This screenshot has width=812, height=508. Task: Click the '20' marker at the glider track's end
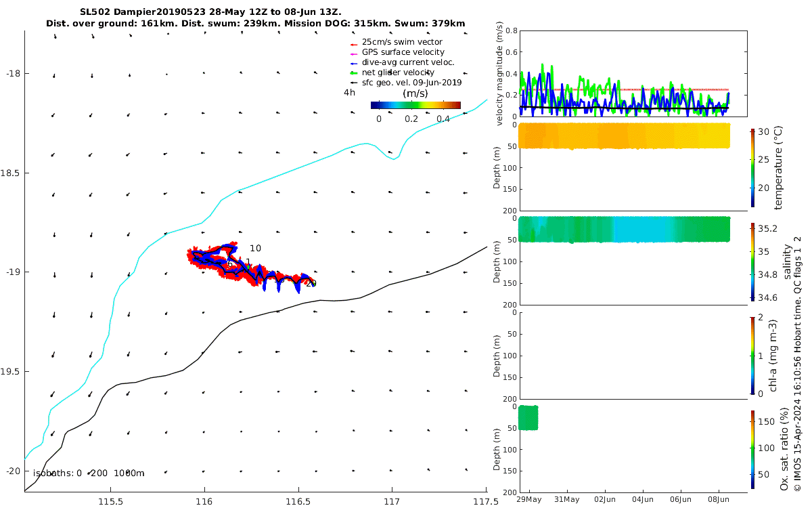(311, 283)
